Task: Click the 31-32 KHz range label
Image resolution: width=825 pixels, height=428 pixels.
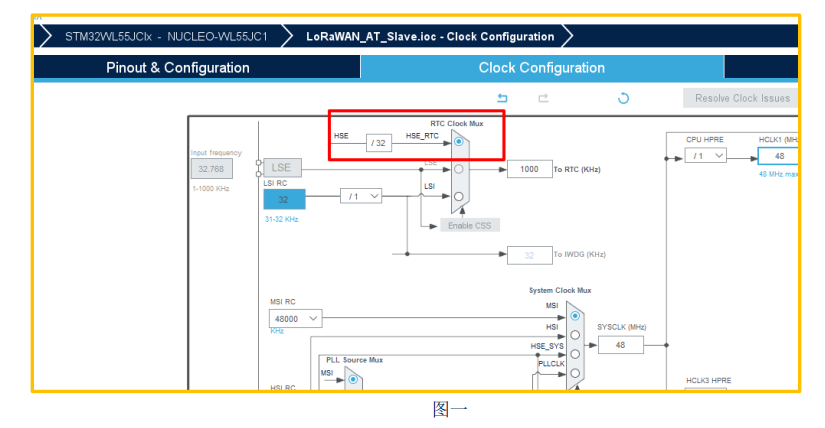Action: (281, 219)
